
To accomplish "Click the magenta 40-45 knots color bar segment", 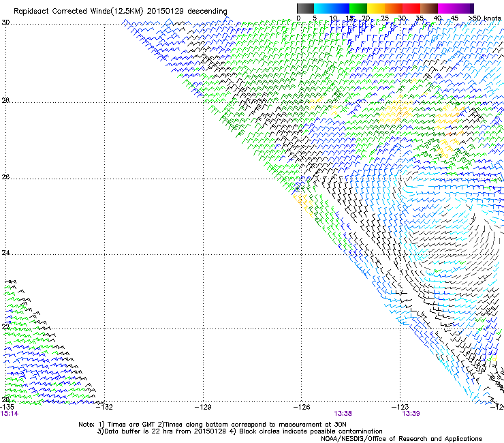I will pyautogui.click(x=447, y=8).
